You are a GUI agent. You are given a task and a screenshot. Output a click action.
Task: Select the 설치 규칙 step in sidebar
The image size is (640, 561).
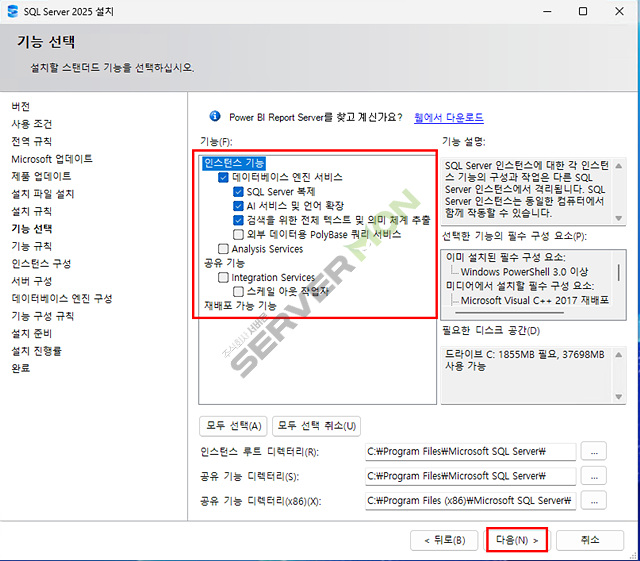click(31, 211)
